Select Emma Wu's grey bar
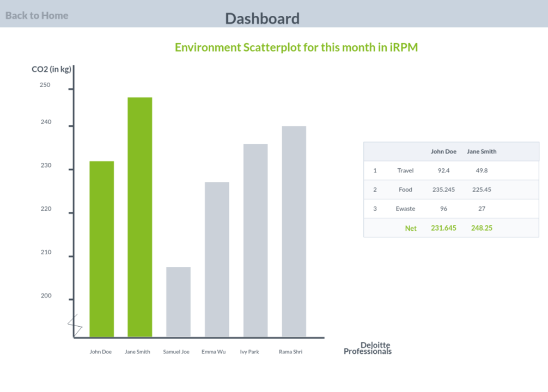The width and height of the screenshot is (548, 392). click(217, 260)
